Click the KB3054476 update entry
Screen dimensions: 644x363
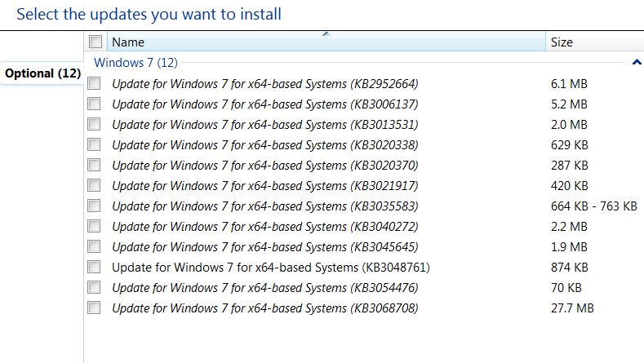[x=264, y=287]
